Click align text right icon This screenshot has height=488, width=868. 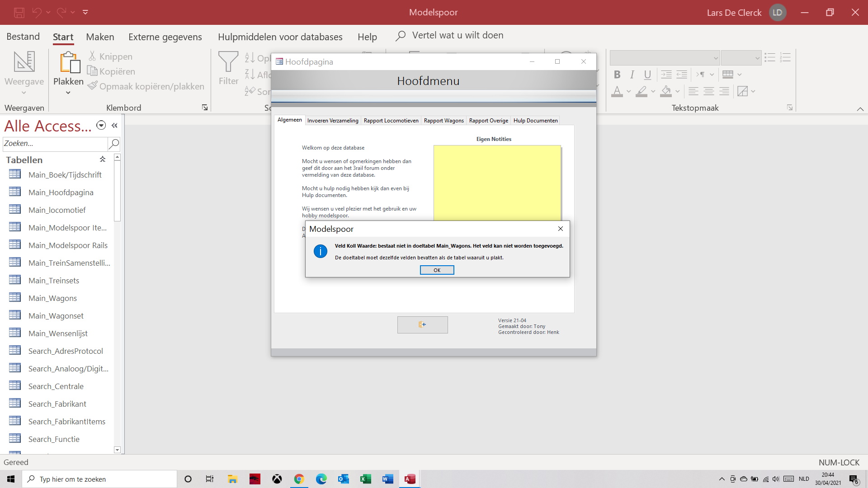pos(724,91)
